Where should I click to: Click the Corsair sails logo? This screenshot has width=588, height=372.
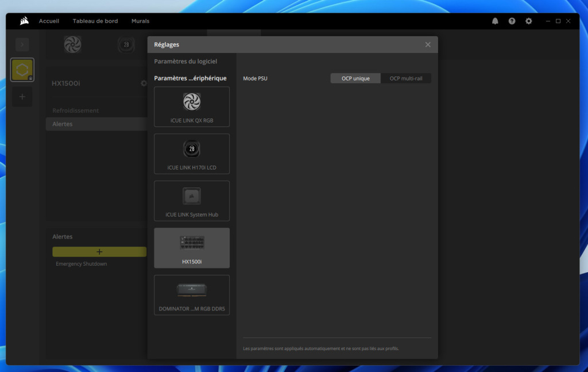pyautogui.click(x=24, y=21)
